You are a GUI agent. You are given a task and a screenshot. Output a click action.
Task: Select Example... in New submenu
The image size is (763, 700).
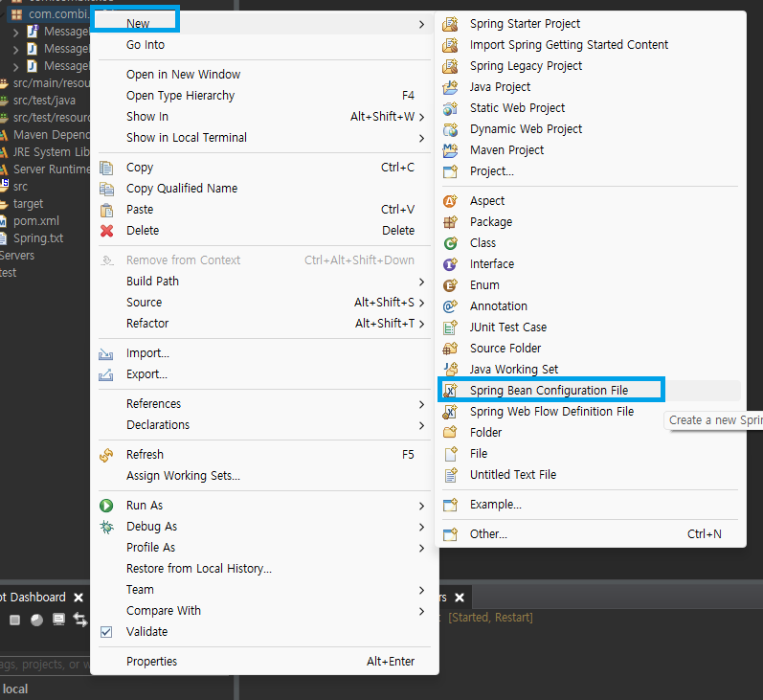(x=592, y=505)
